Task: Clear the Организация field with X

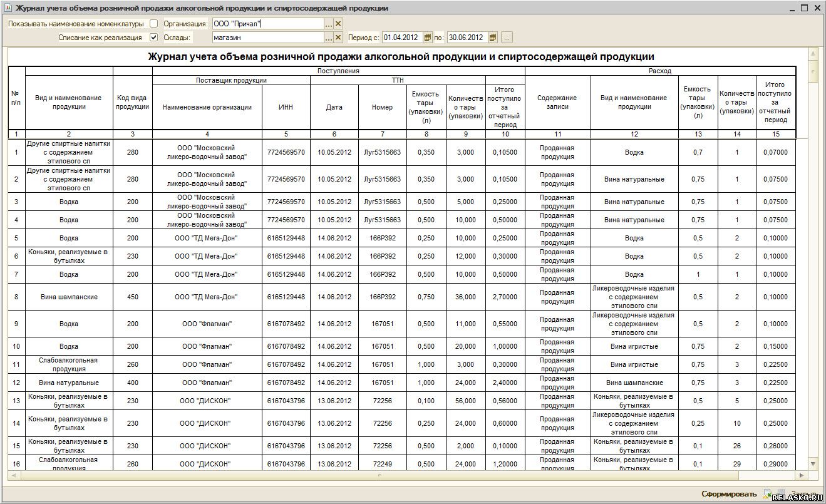Action: click(x=339, y=23)
